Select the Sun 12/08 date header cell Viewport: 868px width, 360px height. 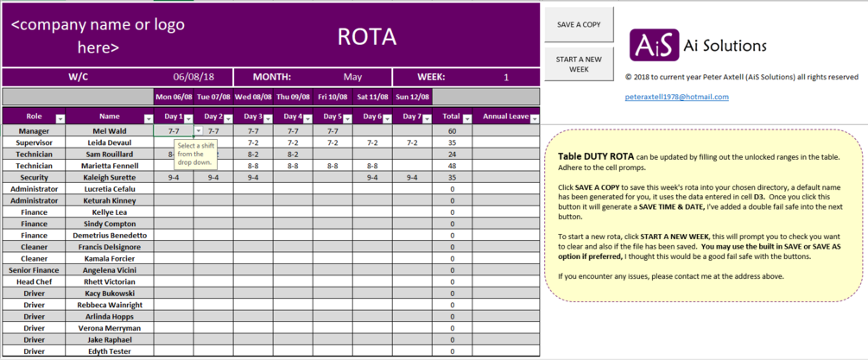coord(413,97)
